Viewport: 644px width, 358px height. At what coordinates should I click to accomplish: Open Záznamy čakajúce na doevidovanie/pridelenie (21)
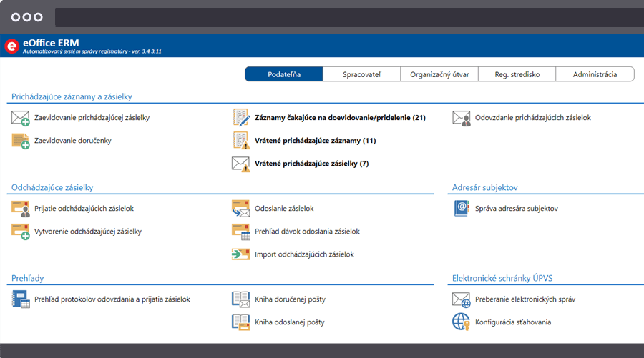pos(340,118)
